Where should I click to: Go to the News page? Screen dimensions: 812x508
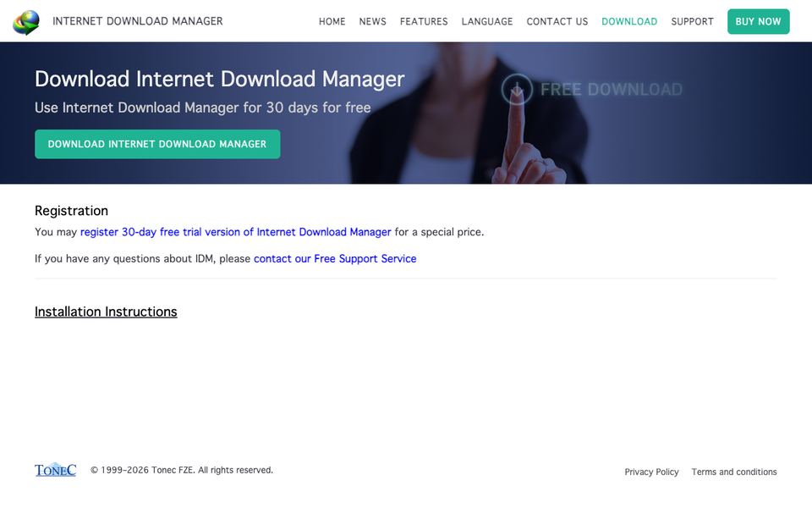[372, 22]
